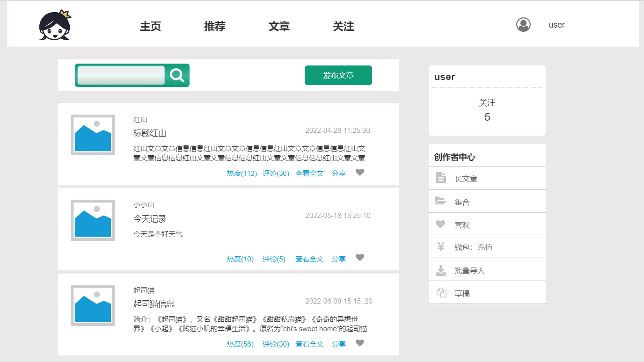This screenshot has width=644, height=362.
Task: Click the 发布文章 button
Action: coord(338,75)
